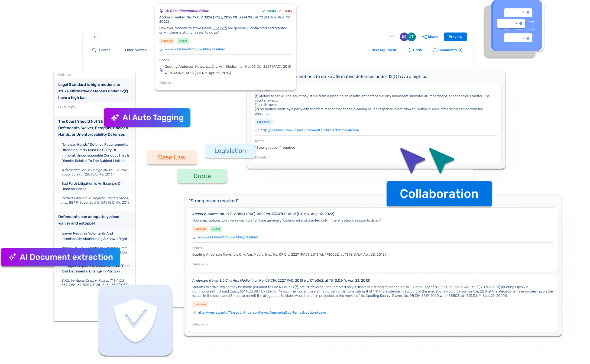The width and height of the screenshot is (590, 364).
Task: Click the search icon in sidebar
Action: click(x=93, y=50)
